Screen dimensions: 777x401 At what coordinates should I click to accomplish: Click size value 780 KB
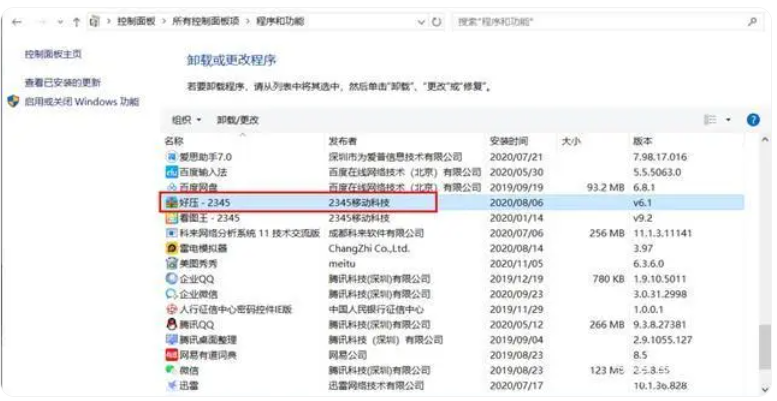pyautogui.click(x=608, y=279)
